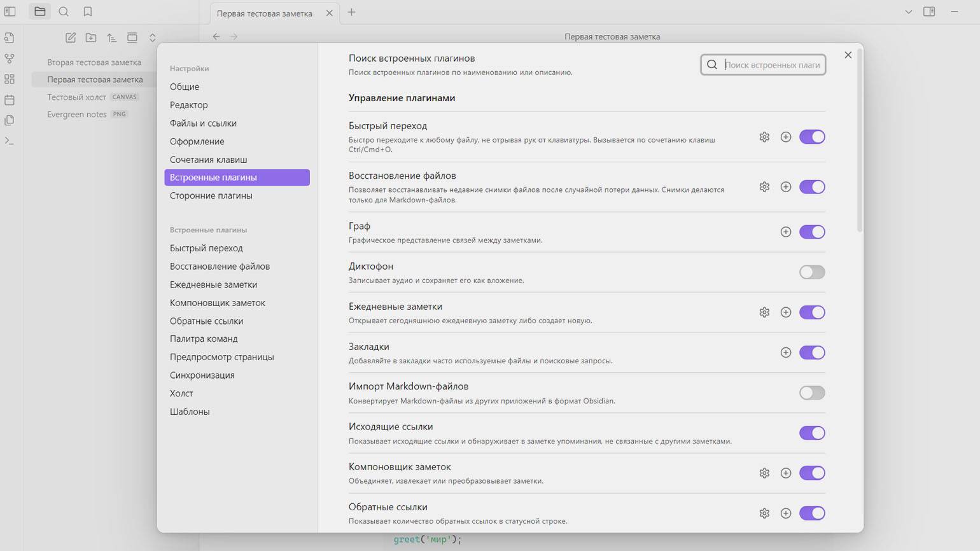Open the file explorer folder icon
The width and height of the screenshot is (980, 551).
[39, 11]
